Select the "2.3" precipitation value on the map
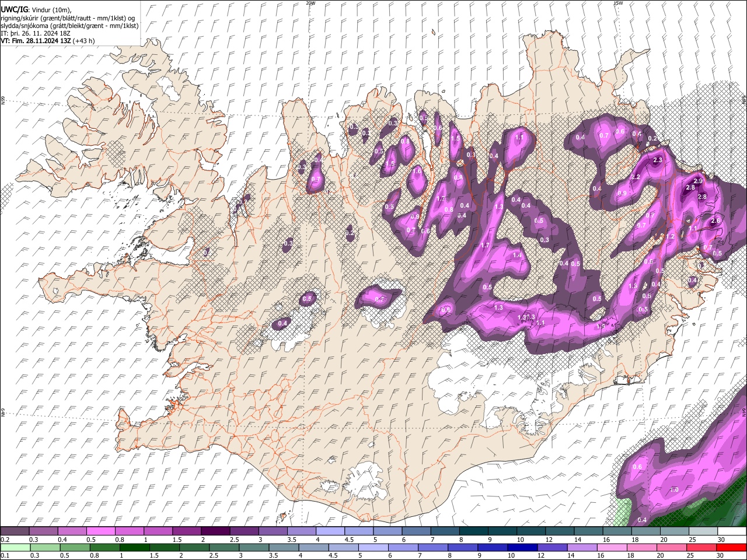Viewport: 747px width, 560px height. click(658, 160)
